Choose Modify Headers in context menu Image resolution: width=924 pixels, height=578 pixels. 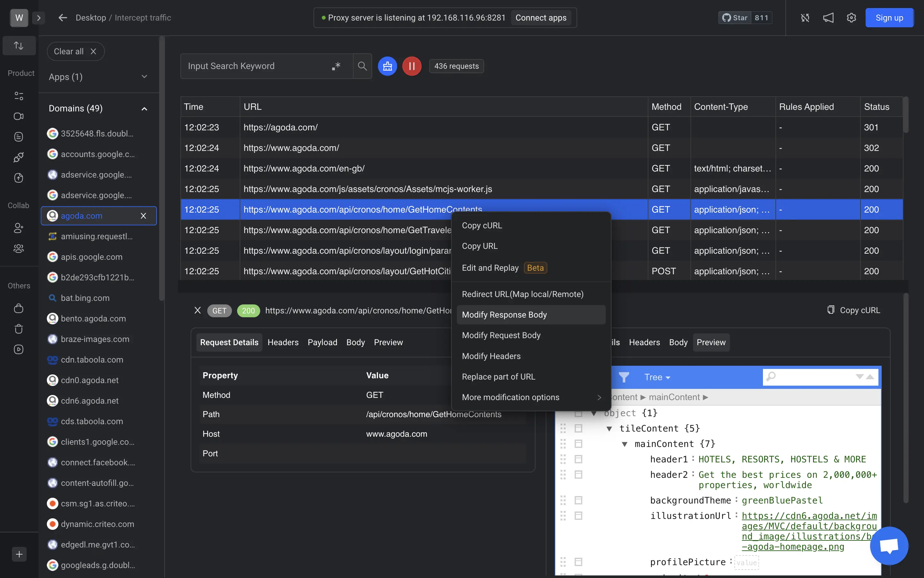pos(531,356)
